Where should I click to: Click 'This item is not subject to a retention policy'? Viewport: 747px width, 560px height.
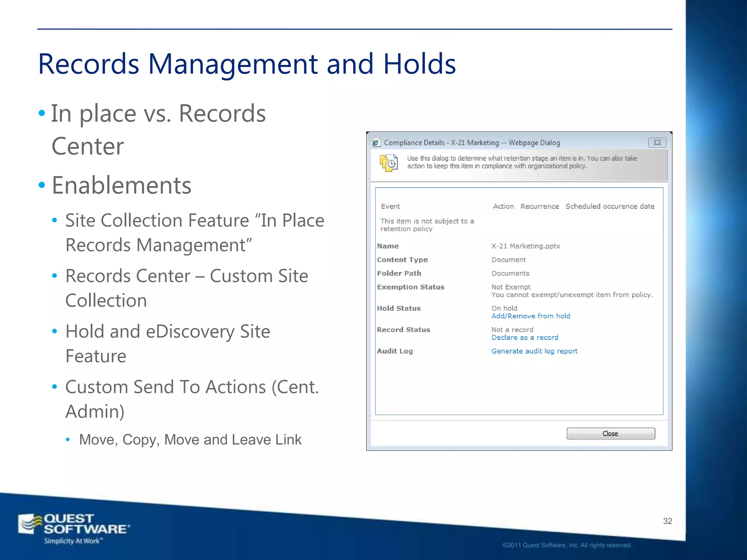tap(427, 225)
